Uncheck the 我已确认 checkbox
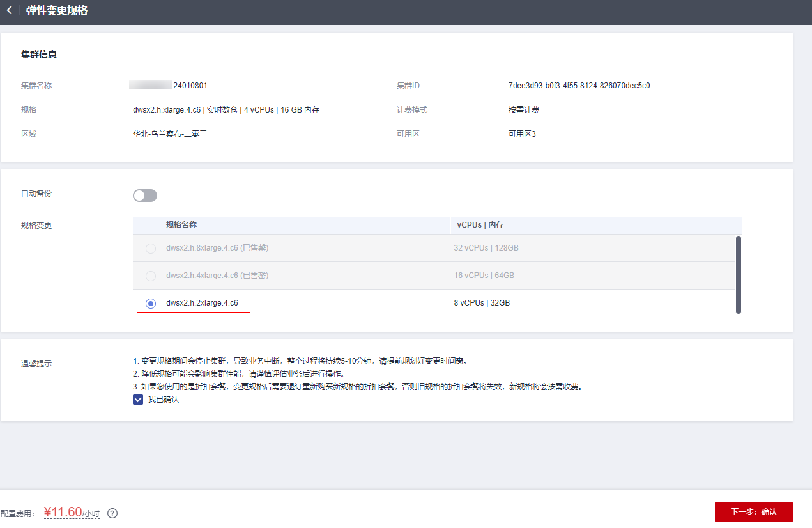The width and height of the screenshot is (812, 528). click(x=138, y=400)
